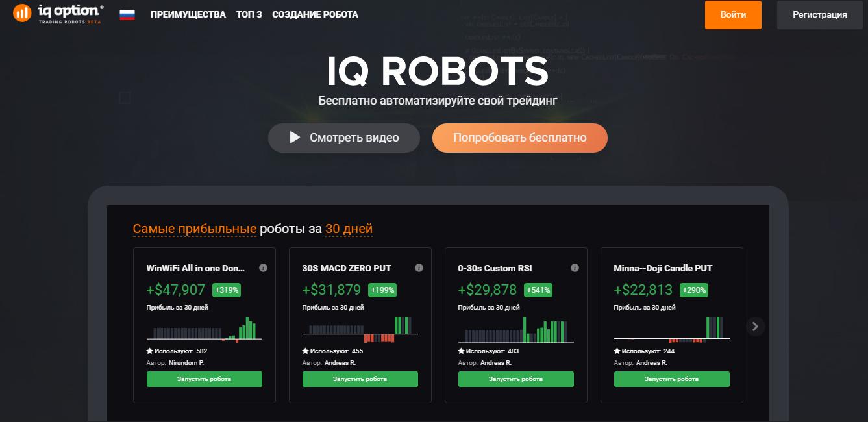Open the 30S MACD ZERO PUT title

coord(347,268)
